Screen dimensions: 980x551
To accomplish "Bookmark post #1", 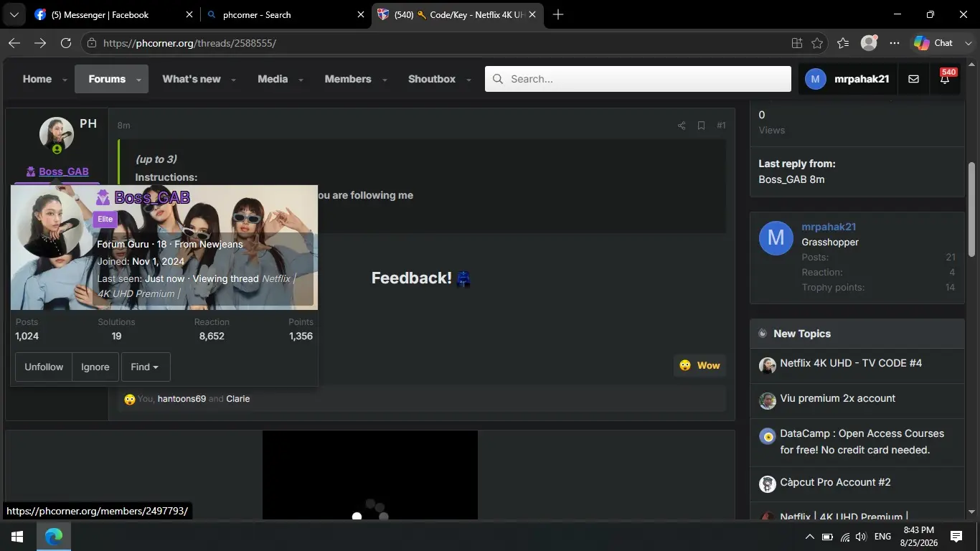I will [x=701, y=126].
